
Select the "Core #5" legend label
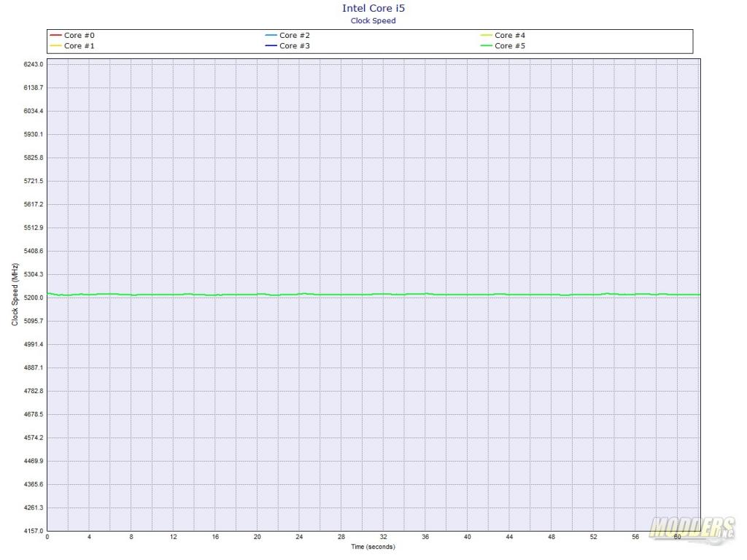510,46
